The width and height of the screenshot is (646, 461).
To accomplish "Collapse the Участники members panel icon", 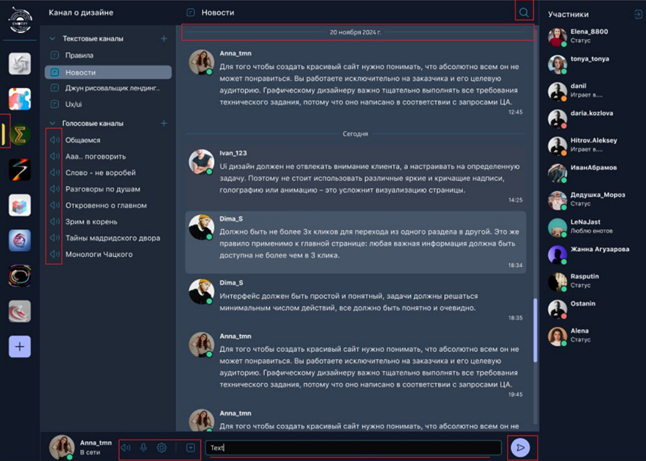I will click(x=638, y=14).
